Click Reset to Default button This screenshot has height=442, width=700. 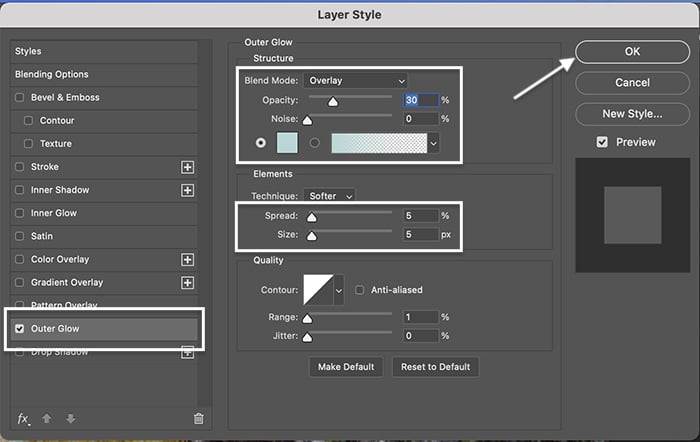tap(435, 367)
